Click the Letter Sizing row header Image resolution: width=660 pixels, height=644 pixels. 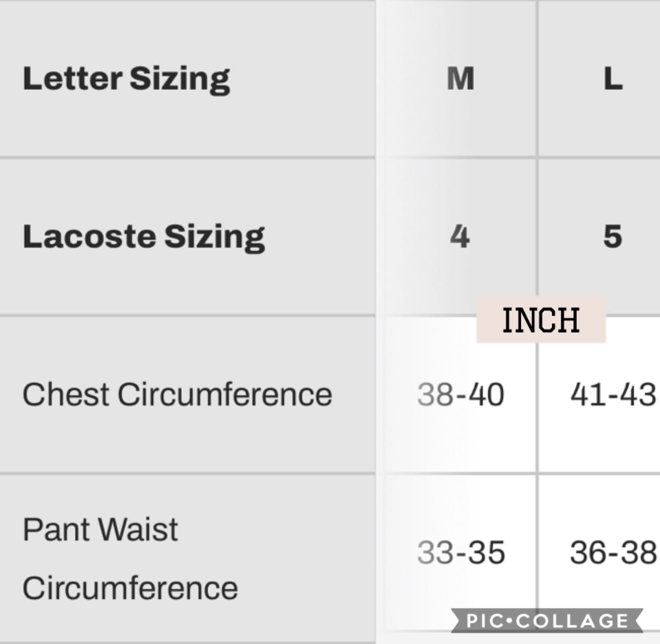click(x=126, y=79)
